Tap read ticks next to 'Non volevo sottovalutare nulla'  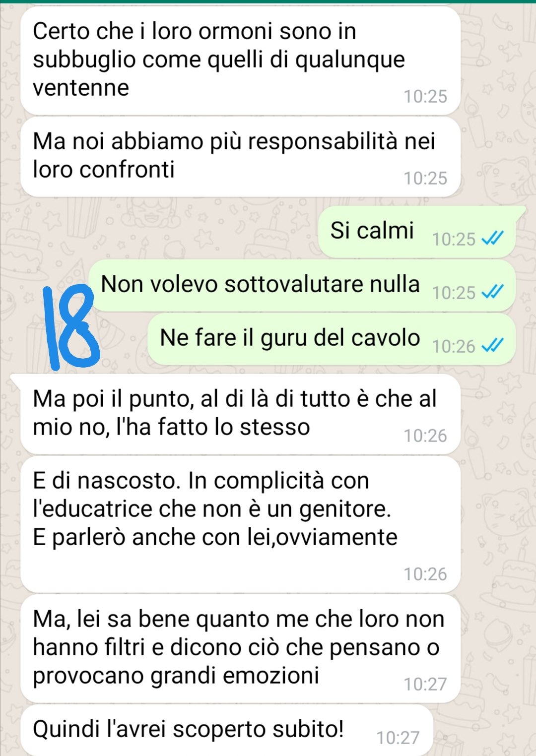pyautogui.click(x=493, y=292)
